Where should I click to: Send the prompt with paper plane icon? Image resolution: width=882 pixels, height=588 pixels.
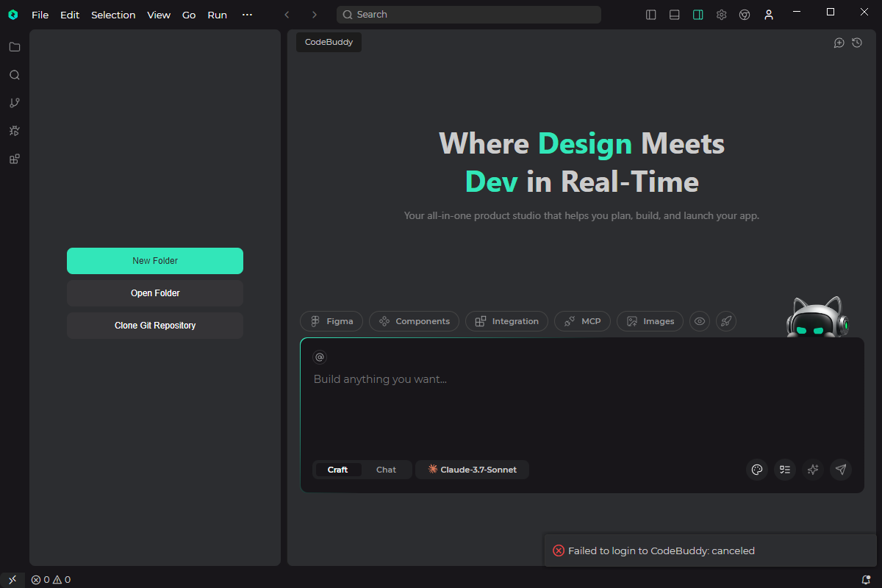click(841, 470)
